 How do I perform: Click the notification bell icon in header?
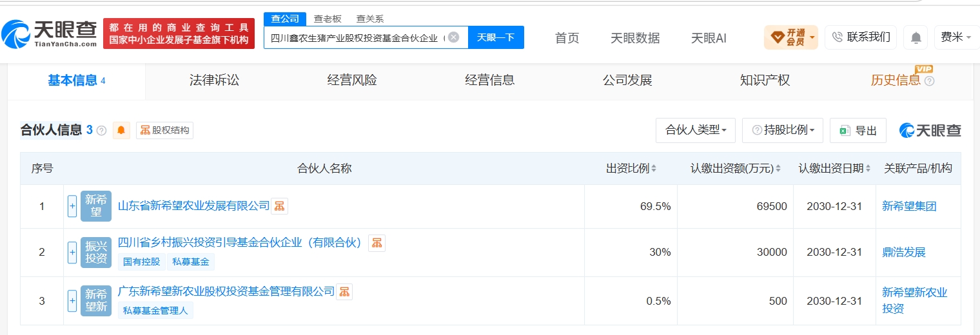[916, 37]
